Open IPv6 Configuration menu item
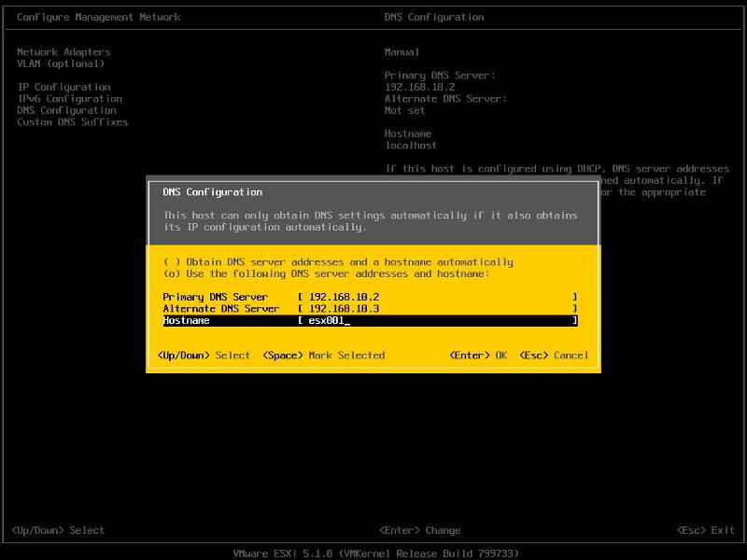 70,99
